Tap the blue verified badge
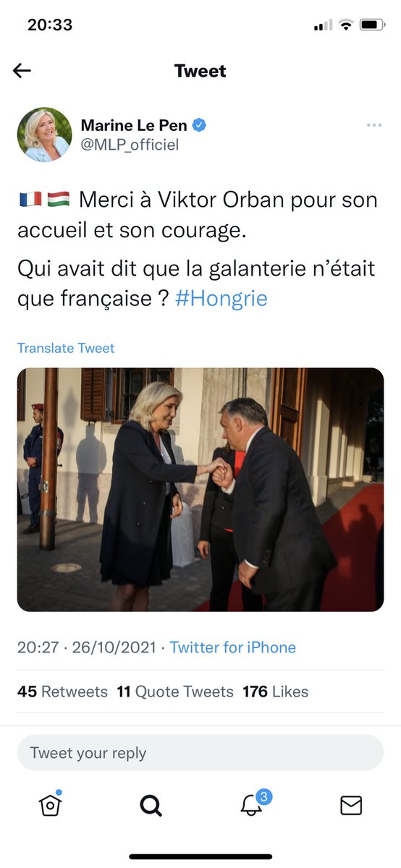The image size is (401, 868). pyautogui.click(x=199, y=125)
